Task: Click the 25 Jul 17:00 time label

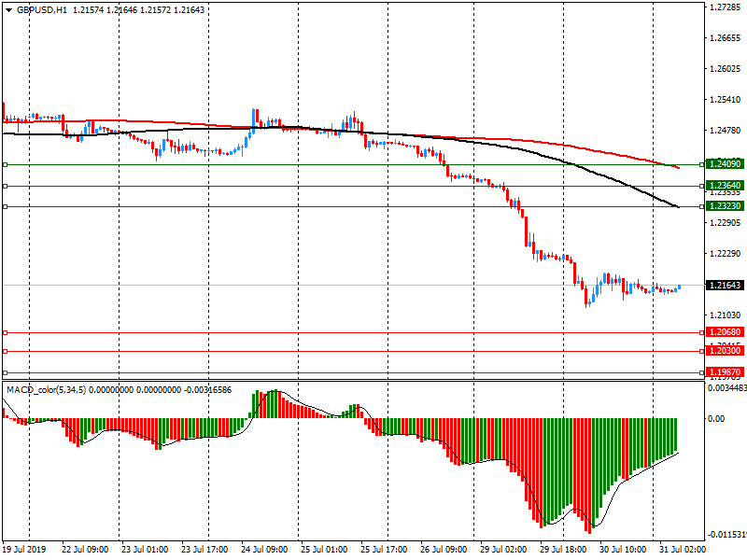Action: coord(384,550)
